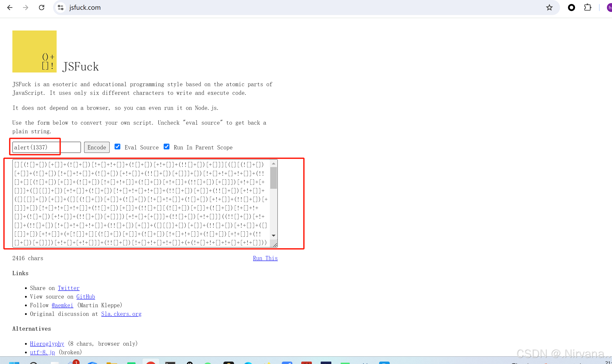The width and height of the screenshot is (612, 364).
Task: Open the Hieroglyphy alternative link
Action: point(47,344)
